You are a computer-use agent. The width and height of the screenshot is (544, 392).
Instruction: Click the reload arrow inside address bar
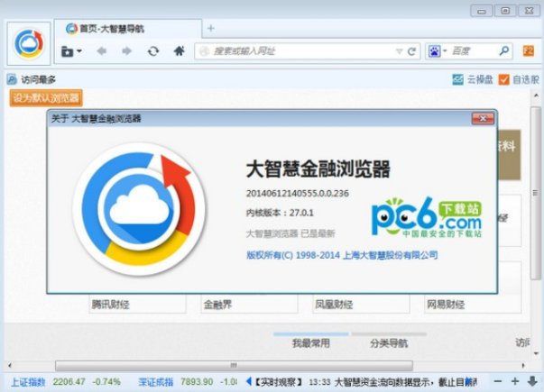click(412, 51)
